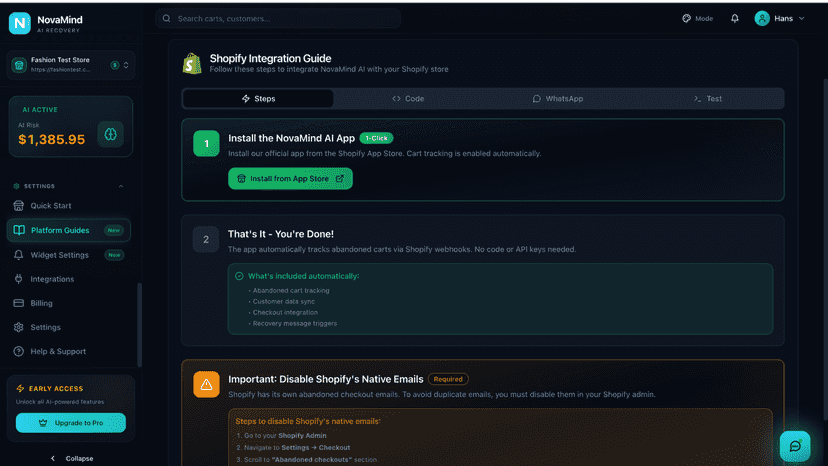Viewport: 828px width, 466px height.
Task: Click the Shopify Integration Guide heading
Action: [x=270, y=58]
